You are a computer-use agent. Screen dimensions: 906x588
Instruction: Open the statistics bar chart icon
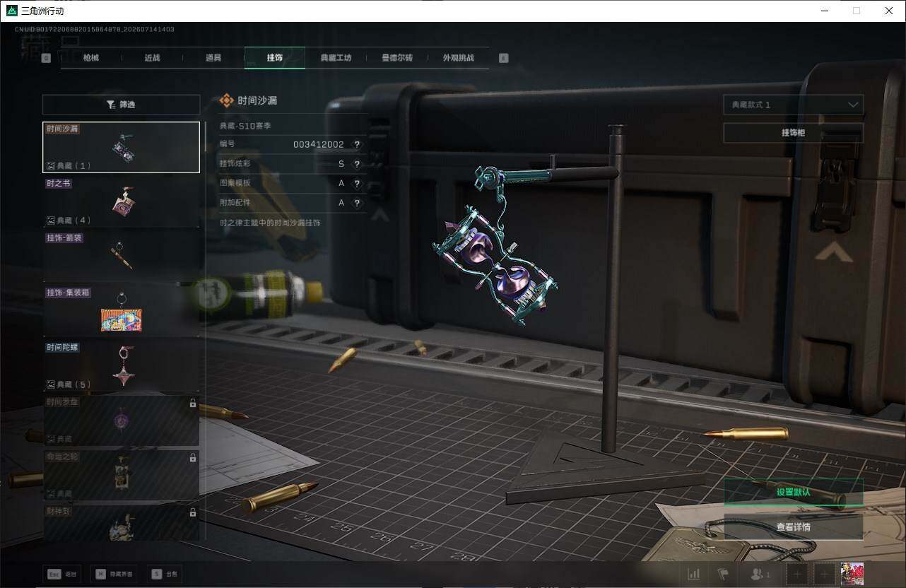(694, 574)
